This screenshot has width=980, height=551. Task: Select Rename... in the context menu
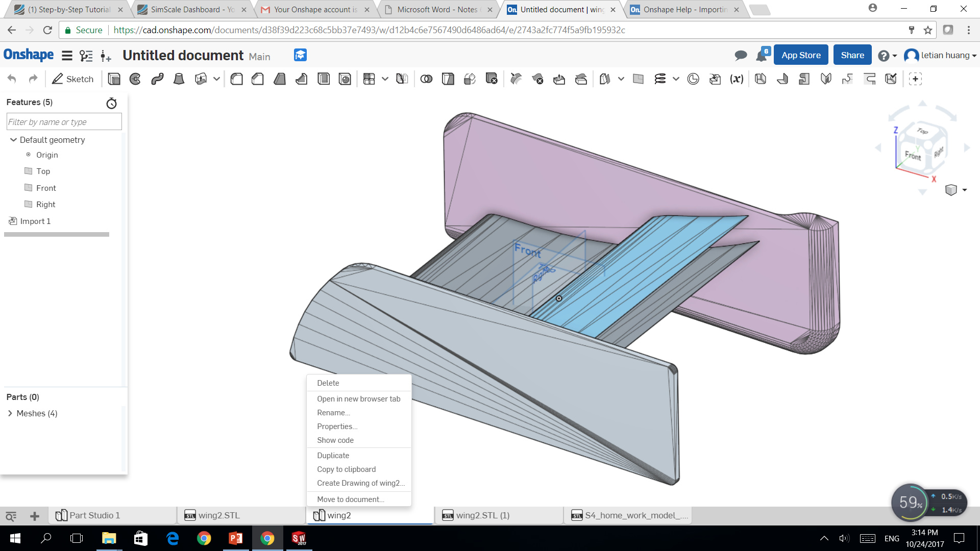333,413
